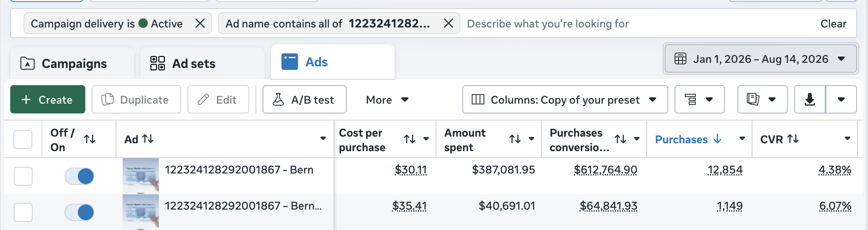Click the $35.41 cost per purchase value
868x230 pixels.
point(409,206)
